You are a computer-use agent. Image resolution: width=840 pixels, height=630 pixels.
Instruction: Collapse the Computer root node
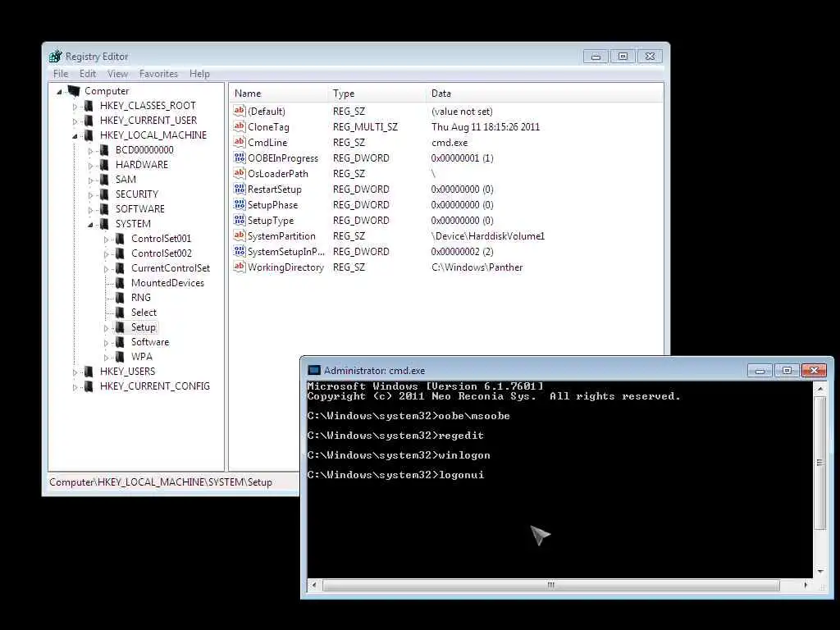(x=59, y=92)
